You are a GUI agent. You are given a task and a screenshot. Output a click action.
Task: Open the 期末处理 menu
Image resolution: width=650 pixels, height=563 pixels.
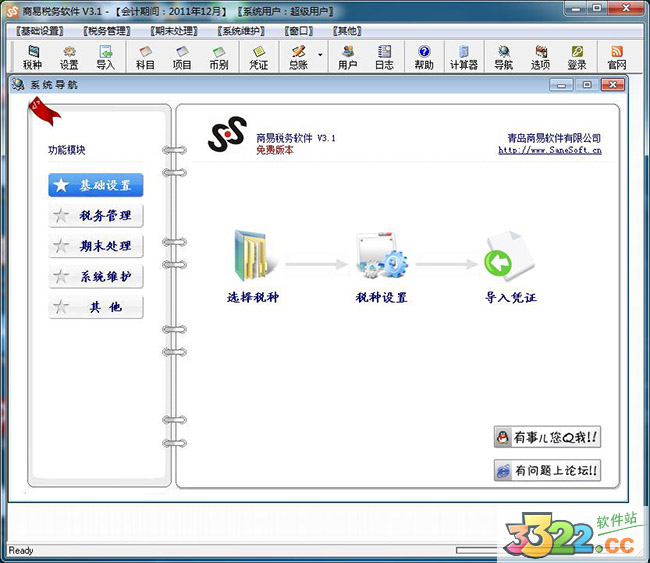[x=174, y=31]
